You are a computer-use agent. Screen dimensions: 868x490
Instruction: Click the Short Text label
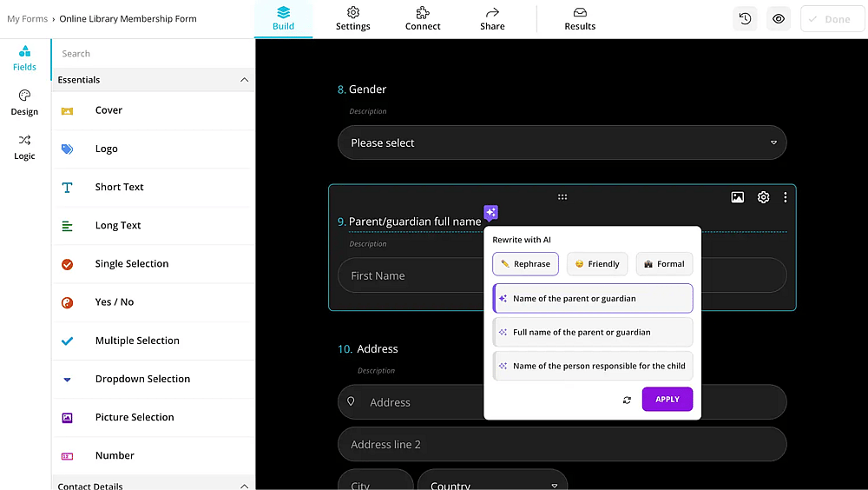[119, 187]
